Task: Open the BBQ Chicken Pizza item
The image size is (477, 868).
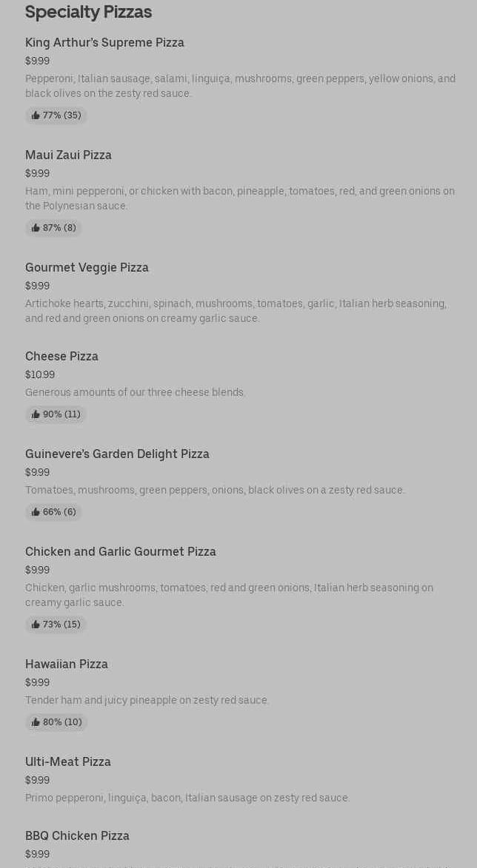Action: tap(77, 835)
